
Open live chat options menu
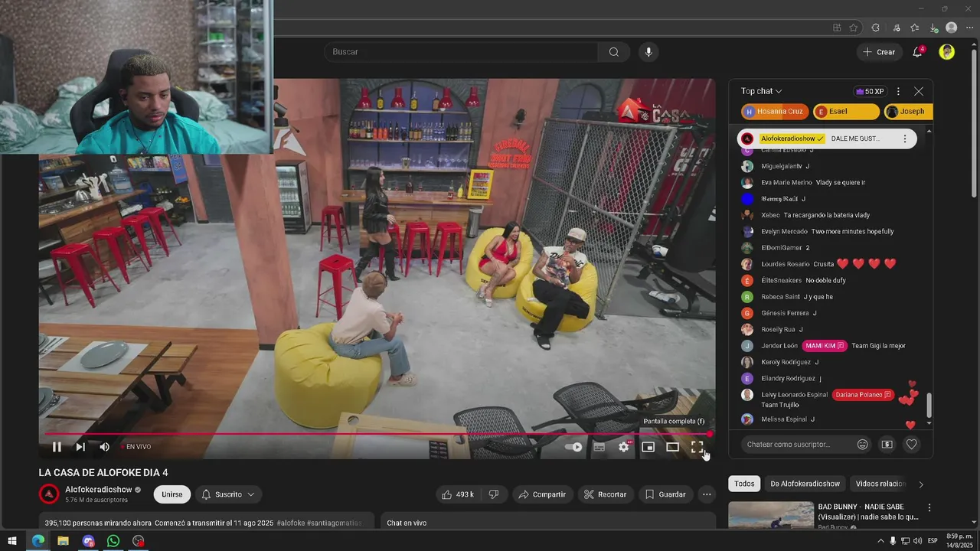click(898, 91)
